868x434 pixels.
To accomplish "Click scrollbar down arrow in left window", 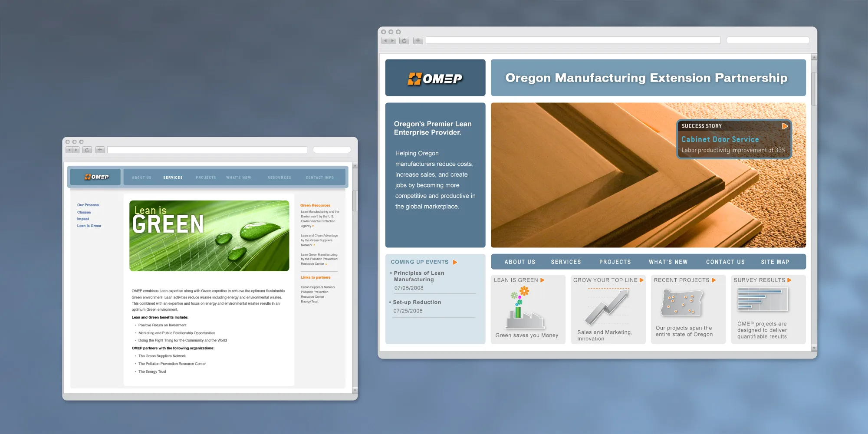I will click(355, 390).
